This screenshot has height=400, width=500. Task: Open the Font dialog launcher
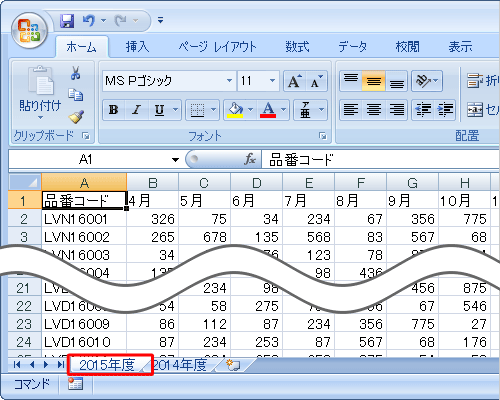coord(323,136)
